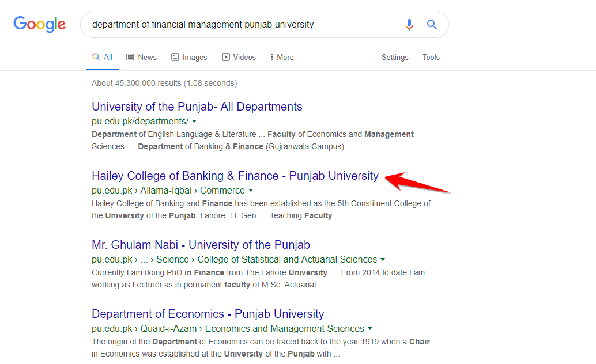Screen dimensions: 596x364
Task: Expand the More options menu
Action: pos(282,58)
